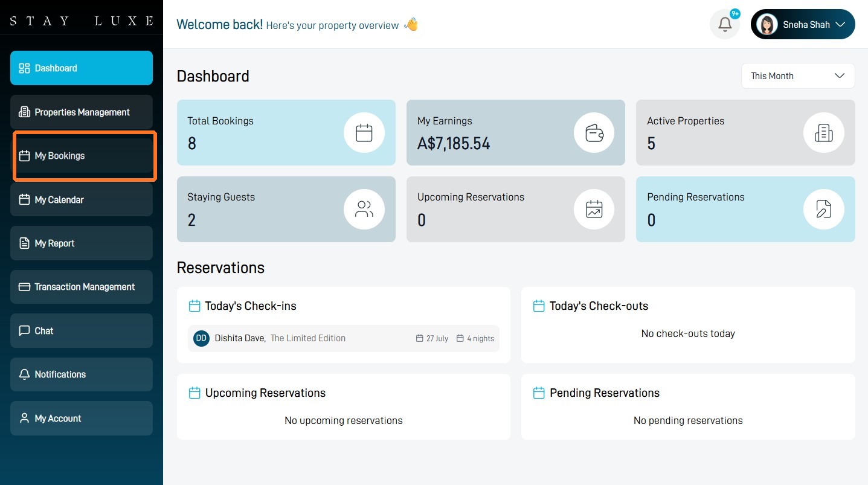Open the Total Bookings card

pyautogui.click(x=286, y=133)
